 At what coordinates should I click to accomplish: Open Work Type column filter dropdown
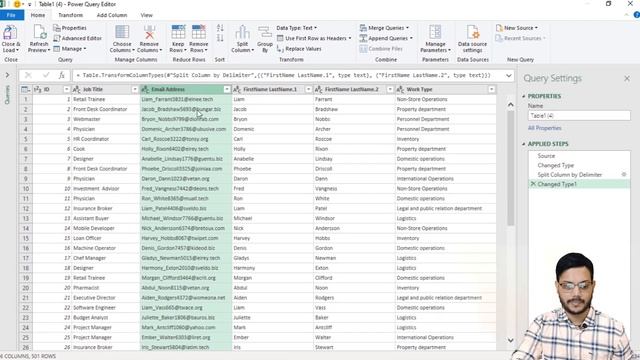click(x=491, y=89)
